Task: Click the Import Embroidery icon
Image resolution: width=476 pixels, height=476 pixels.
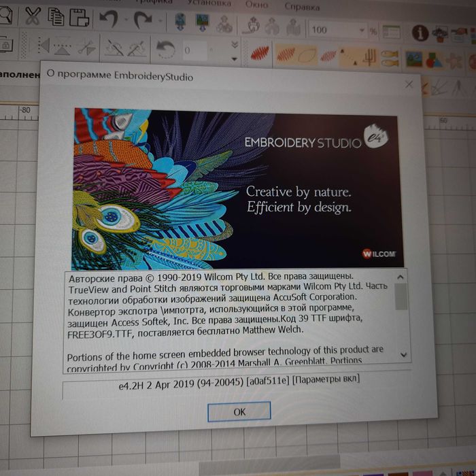Action: tap(181, 22)
